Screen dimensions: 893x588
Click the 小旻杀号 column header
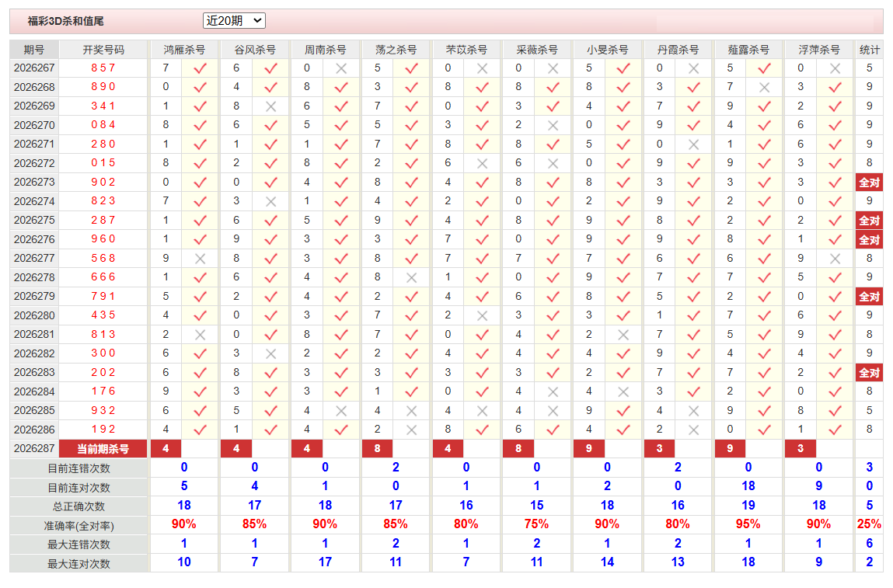pyautogui.click(x=607, y=50)
